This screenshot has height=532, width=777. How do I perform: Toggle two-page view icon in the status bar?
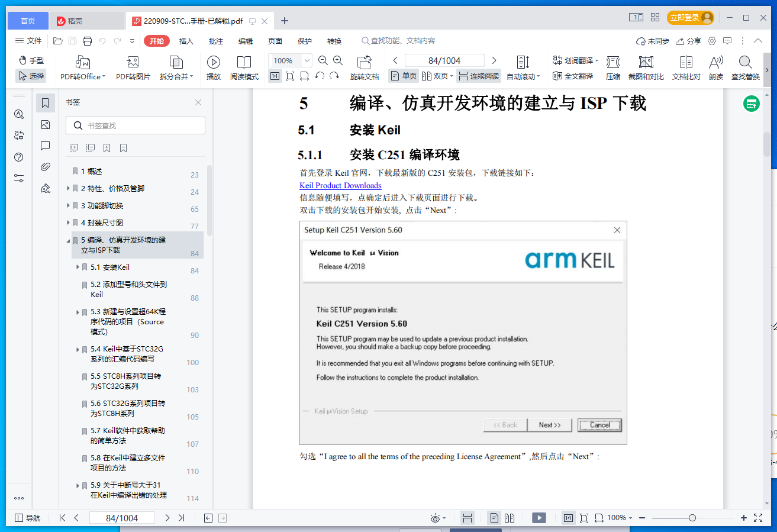[510, 518]
